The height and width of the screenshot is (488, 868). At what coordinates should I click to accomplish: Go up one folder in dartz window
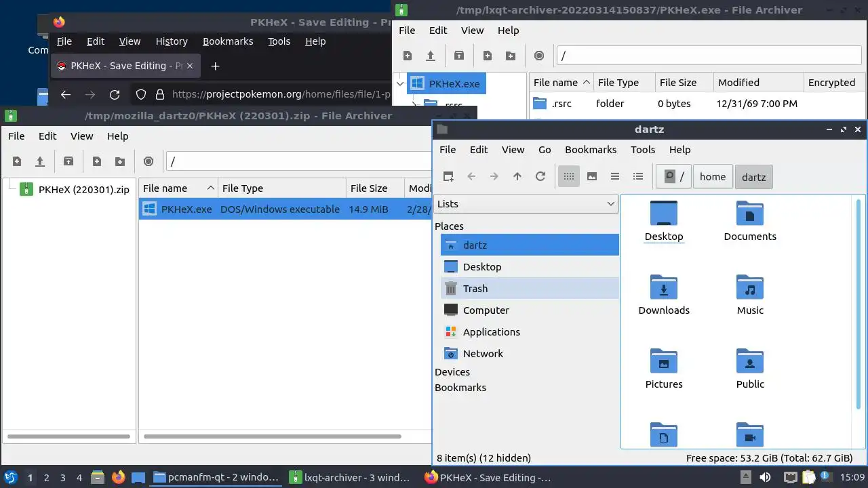pos(517,176)
